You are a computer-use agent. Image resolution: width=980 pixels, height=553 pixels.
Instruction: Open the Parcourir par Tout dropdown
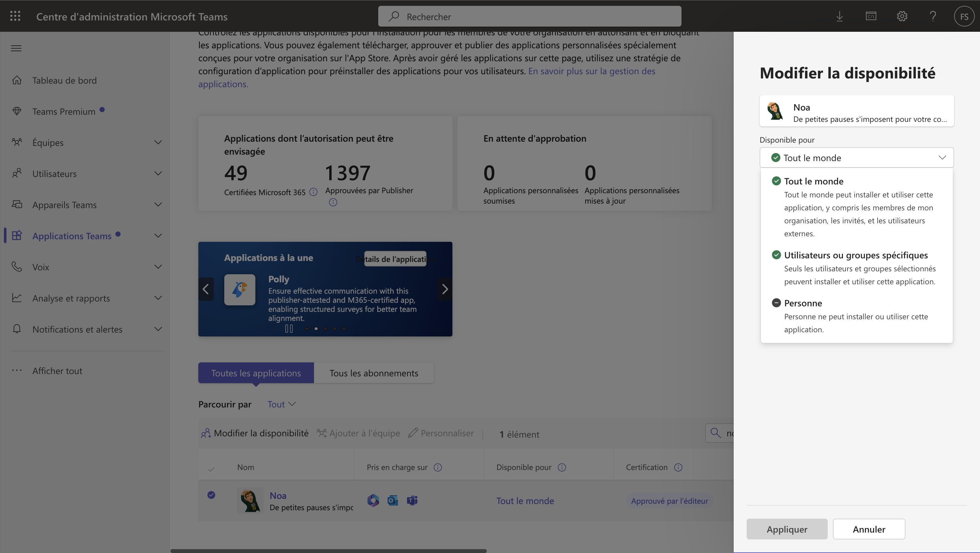(282, 404)
